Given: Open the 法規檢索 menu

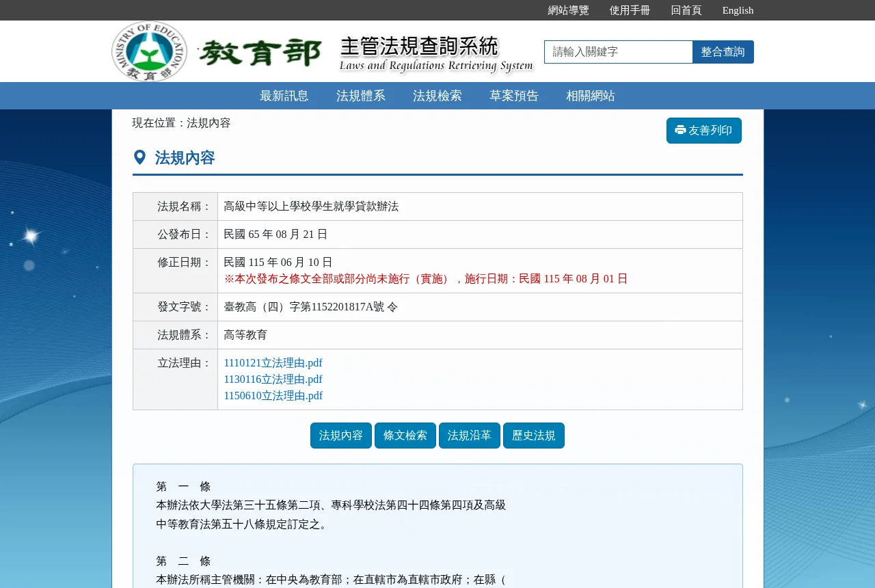Looking at the screenshot, I should tap(437, 96).
